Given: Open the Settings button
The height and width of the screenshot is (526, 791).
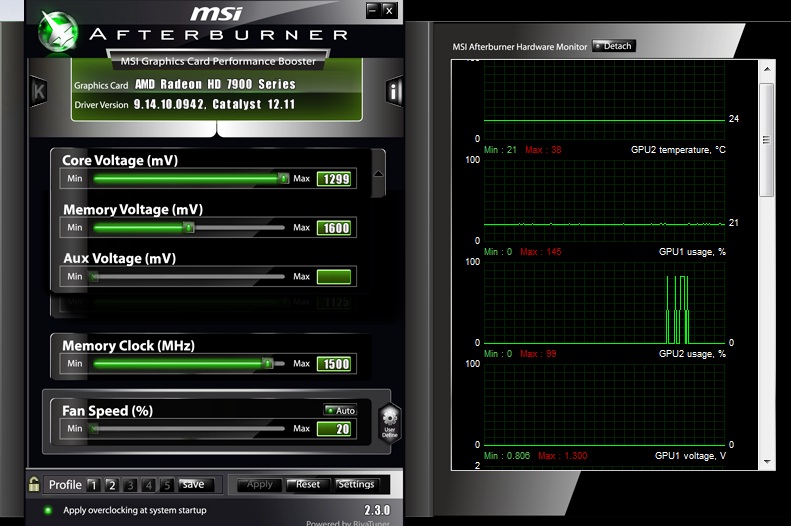Looking at the screenshot, I should 356,485.
